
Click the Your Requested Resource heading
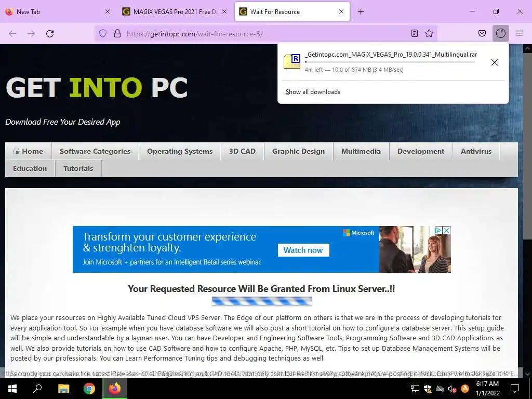click(x=261, y=289)
